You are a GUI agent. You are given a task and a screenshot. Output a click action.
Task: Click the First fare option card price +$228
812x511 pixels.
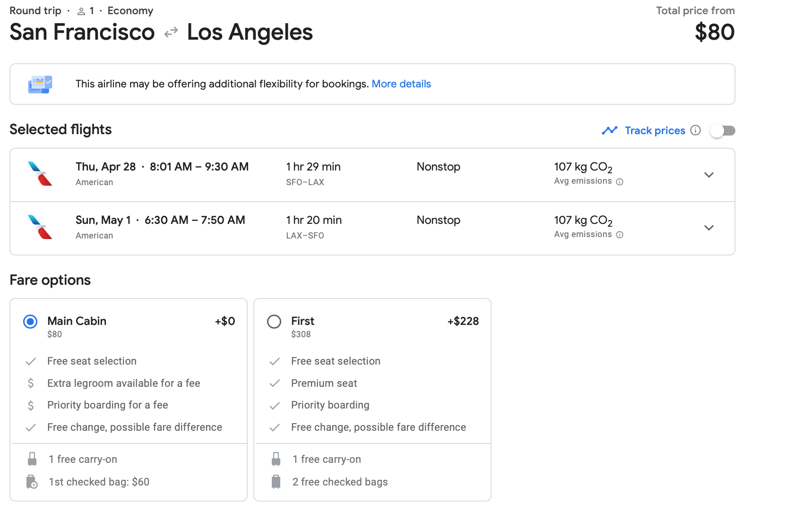click(x=463, y=321)
